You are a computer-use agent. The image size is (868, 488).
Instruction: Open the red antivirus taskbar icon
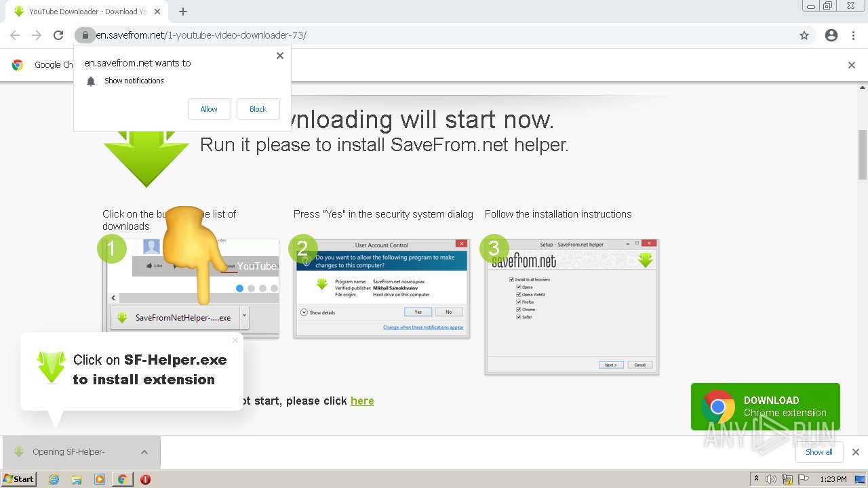145,479
